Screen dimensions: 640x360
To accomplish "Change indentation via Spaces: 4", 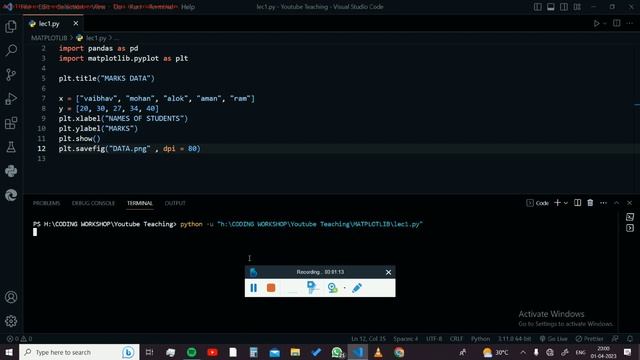I will (406, 339).
